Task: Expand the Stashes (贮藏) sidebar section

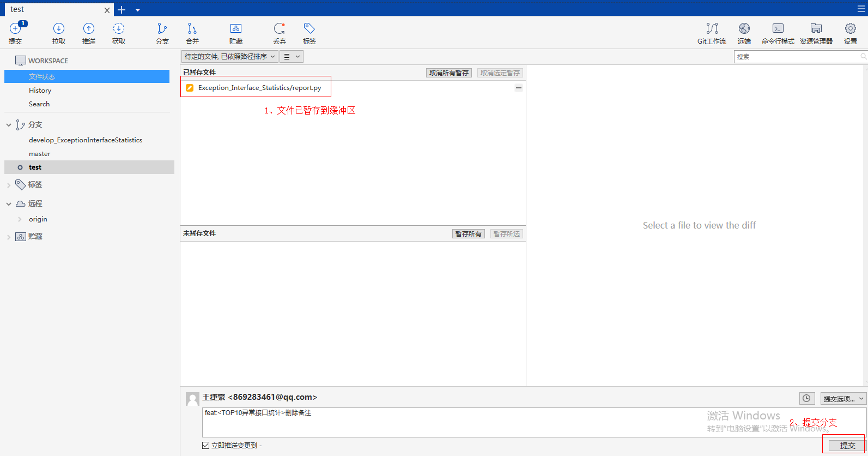Action: pyautogui.click(x=9, y=237)
